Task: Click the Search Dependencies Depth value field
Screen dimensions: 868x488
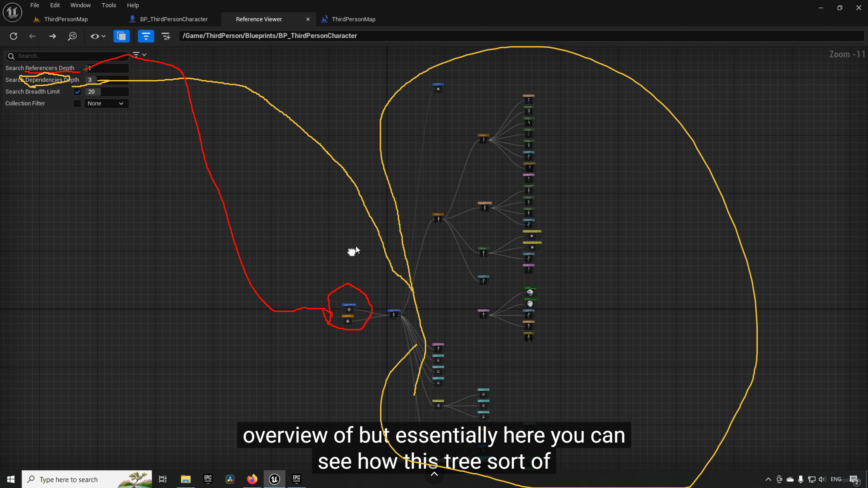Action: pos(106,80)
